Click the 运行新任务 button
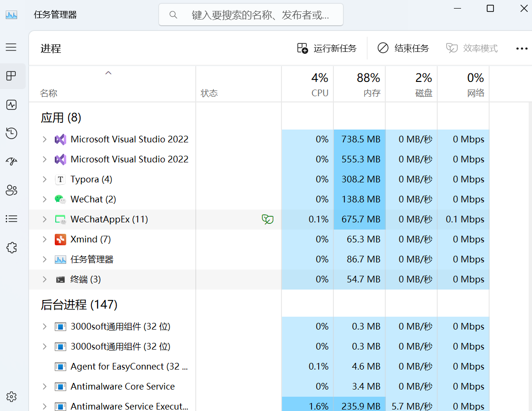The width and height of the screenshot is (532, 411). [327, 49]
